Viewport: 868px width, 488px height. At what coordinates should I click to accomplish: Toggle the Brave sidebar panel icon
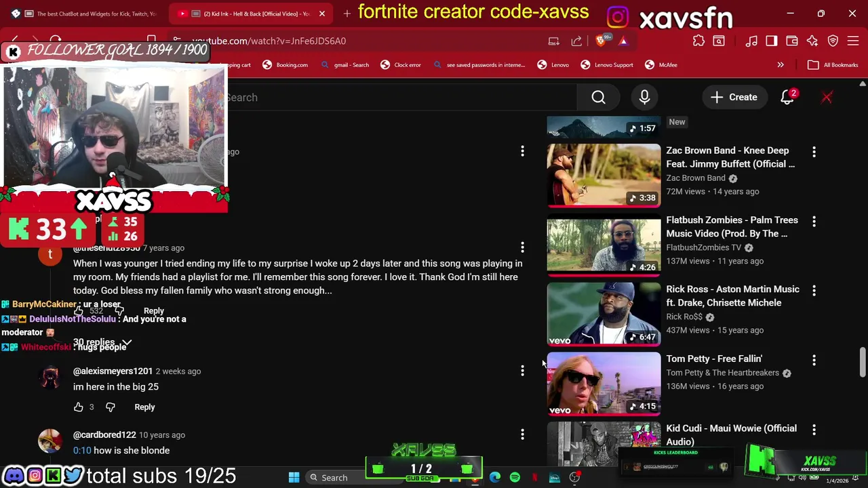point(772,41)
